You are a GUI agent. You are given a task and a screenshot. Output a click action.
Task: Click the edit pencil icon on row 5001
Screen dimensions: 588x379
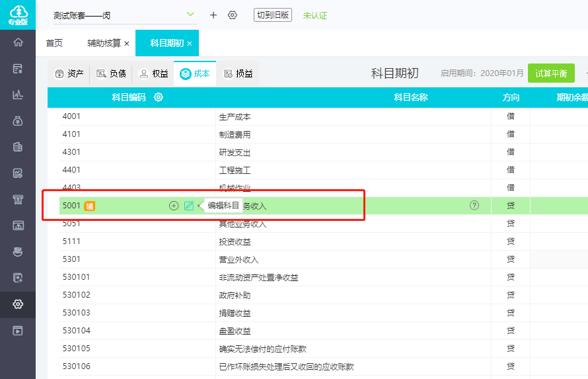coord(189,206)
